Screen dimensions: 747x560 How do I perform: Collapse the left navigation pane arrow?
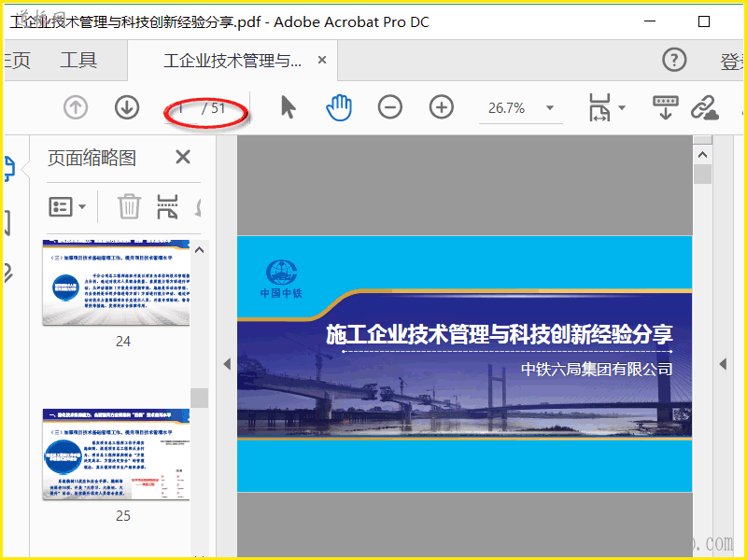click(x=227, y=364)
